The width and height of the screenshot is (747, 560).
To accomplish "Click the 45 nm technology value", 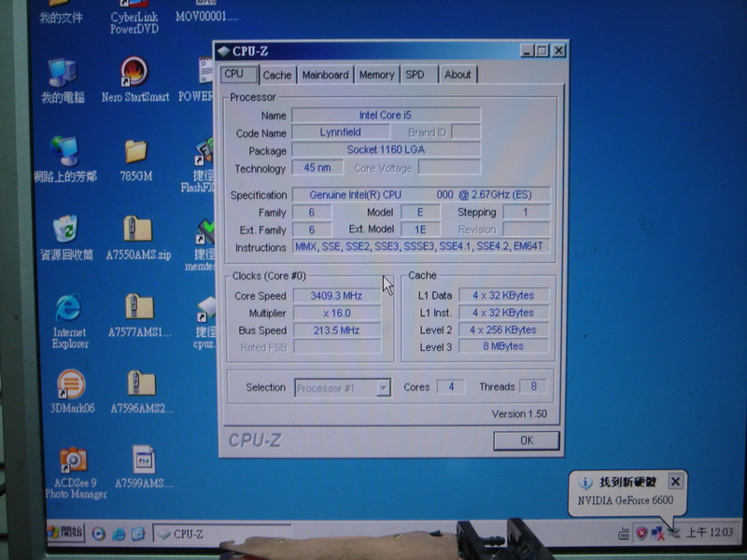I will 317,168.
